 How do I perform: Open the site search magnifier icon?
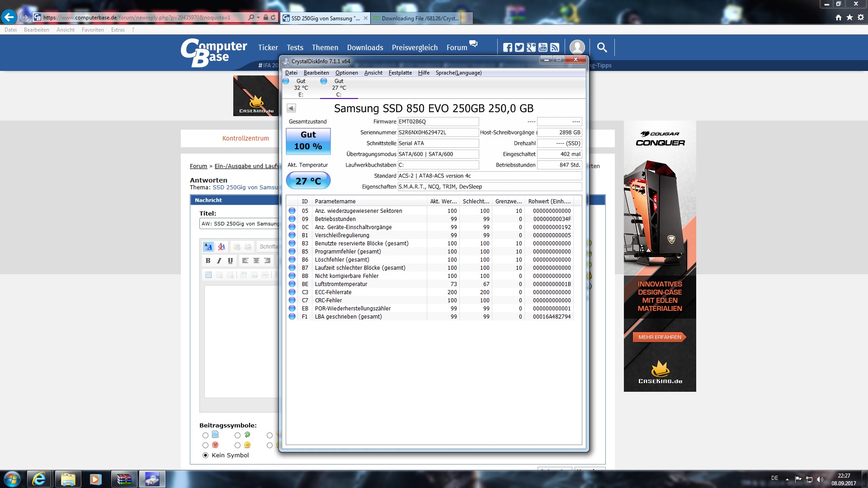pos(602,47)
